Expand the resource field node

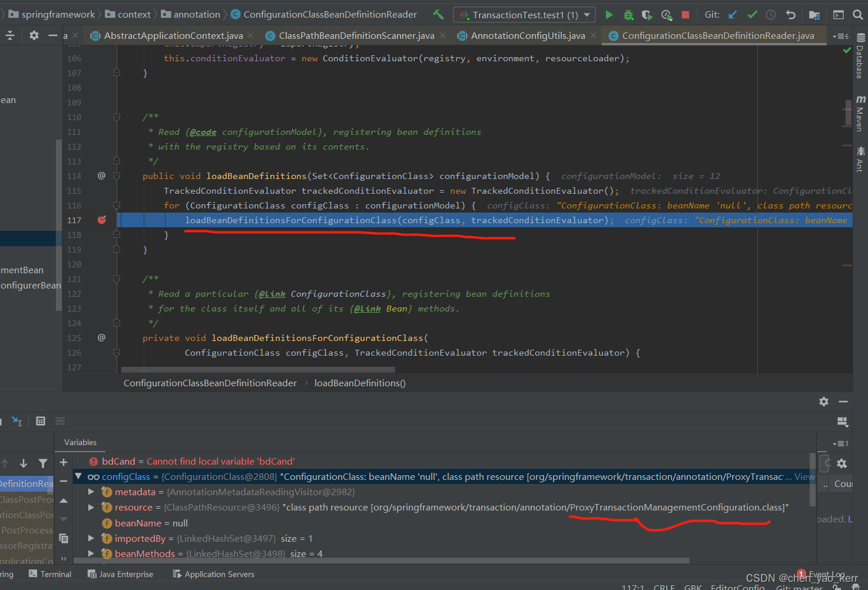tap(91, 506)
